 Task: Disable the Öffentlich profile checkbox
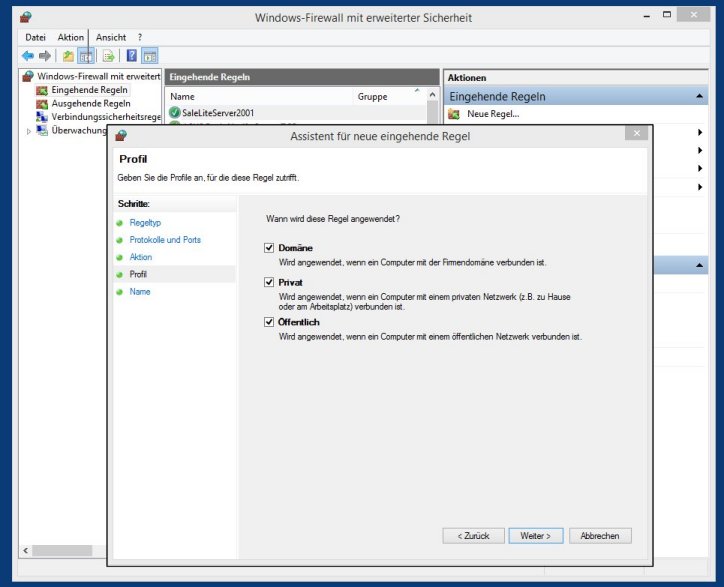[269, 322]
